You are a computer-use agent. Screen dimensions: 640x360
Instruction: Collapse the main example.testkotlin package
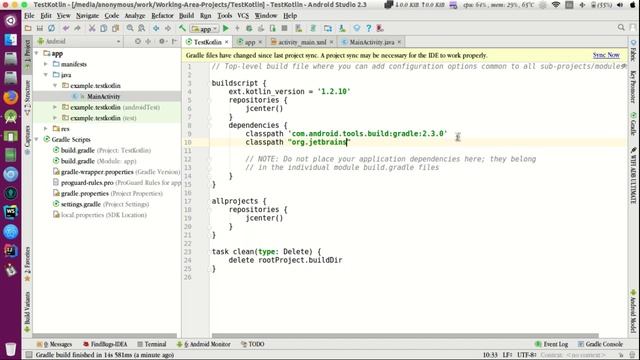55,86
